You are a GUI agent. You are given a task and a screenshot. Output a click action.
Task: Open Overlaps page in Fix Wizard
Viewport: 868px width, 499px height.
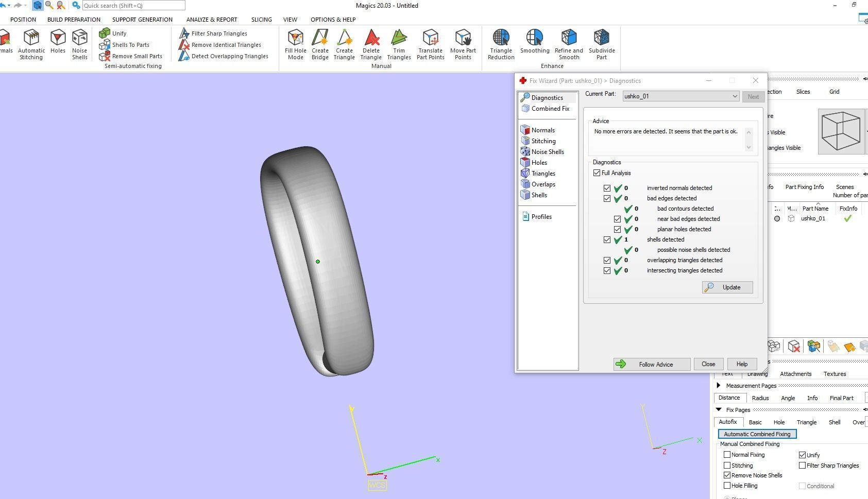[538, 184]
